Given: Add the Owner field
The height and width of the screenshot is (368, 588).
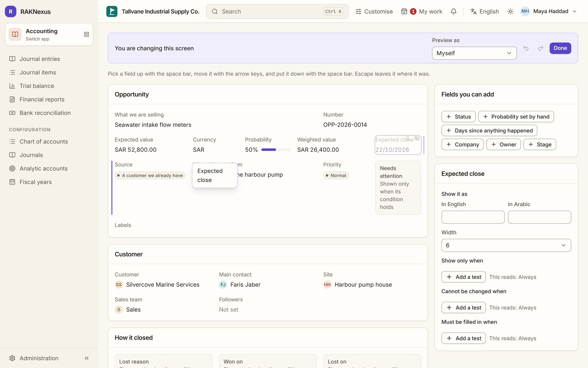Looking at the screenshot, I should [x=503, y=145].
